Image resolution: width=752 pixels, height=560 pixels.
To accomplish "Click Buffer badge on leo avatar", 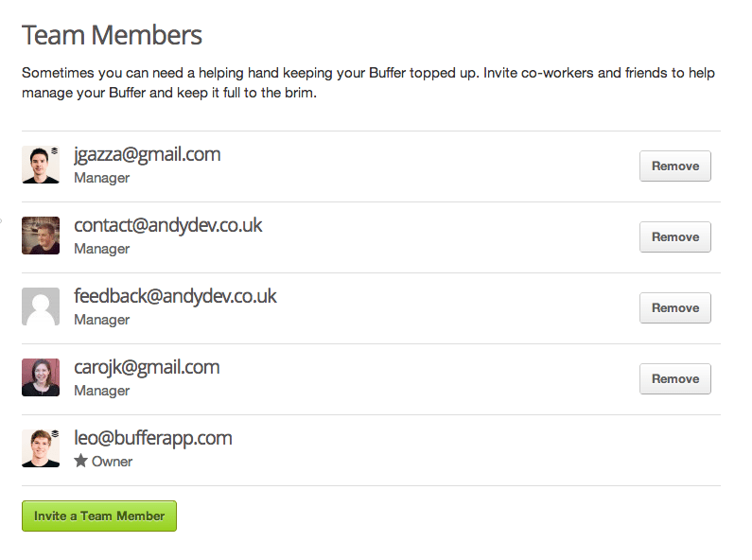I will [x=55, y=434].
